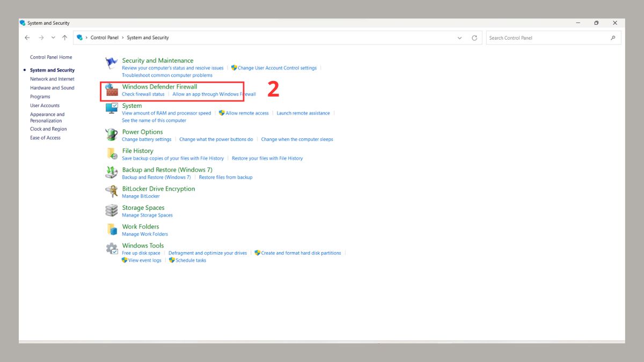Image resolution: width=644 pixels, height=362 pixels.
Task: Click the Security and Maintenance flag icon
Action: pyautogui.click(x=112, y=63)
